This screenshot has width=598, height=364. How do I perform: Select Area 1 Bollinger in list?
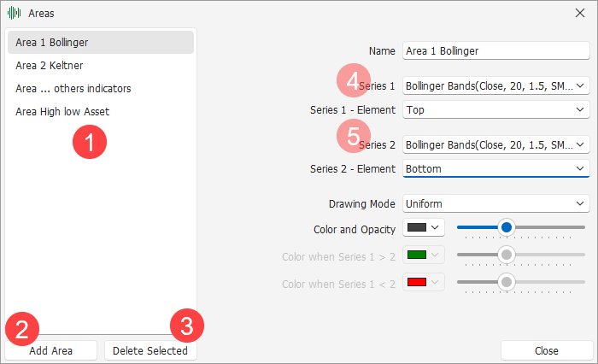pos(101,43)
